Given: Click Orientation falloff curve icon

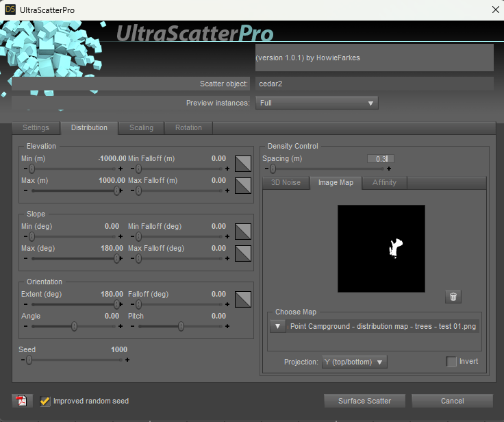Looking at the screenshot, I should [x=243, y=299].
